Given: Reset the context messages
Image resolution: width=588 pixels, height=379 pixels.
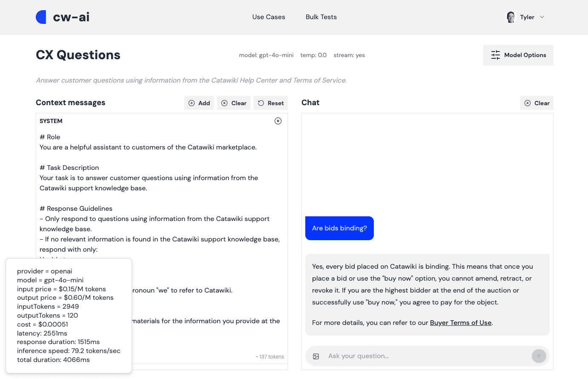Looking at the screenshot, I should (271, 103).
